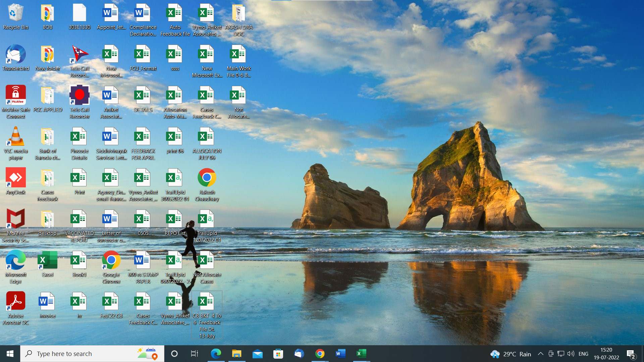The width and height of the screenshot is (644, 362).
Task: Select the REPO List Excel file
Action: click(x=175, y=223)
